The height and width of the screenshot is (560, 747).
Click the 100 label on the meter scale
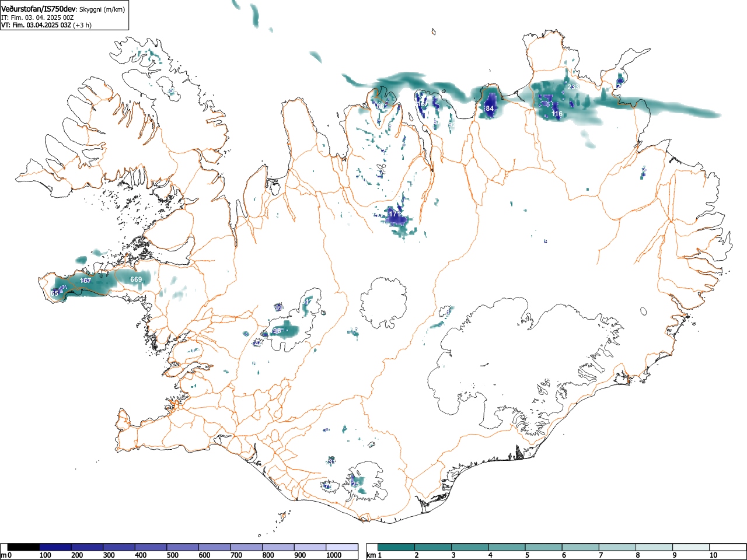click(x=46, y=555)
